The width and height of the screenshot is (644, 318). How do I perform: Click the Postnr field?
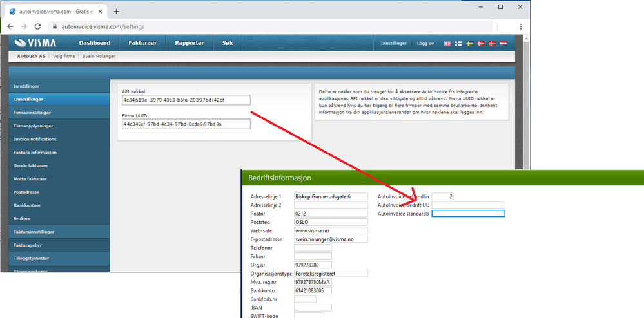pyautogui.click(x=331, y=214)
